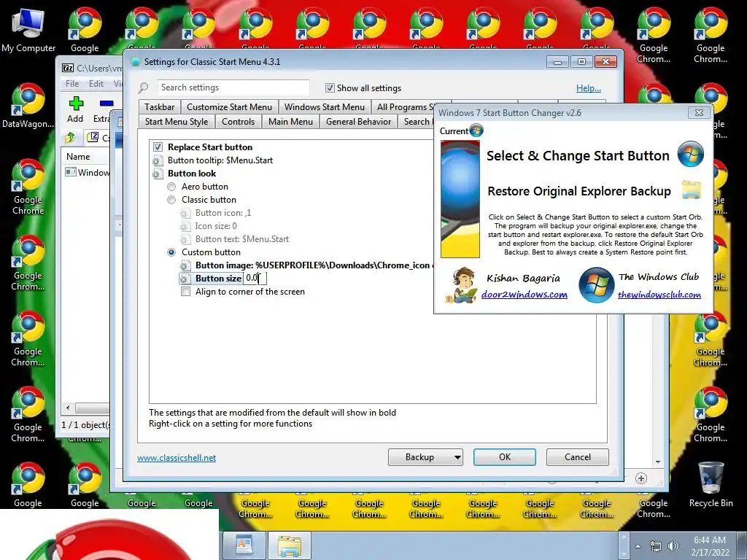Click the Windows orb next to Select & Change
Screen dimensions: 747x560
tap(691, 154)
